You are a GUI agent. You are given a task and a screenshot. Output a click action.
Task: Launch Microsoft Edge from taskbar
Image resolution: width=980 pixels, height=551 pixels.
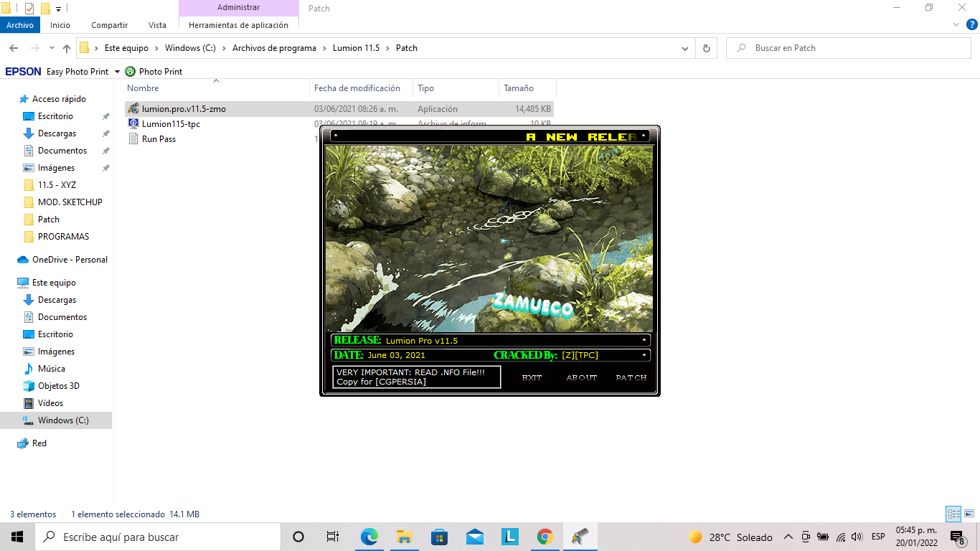[369, 537]
